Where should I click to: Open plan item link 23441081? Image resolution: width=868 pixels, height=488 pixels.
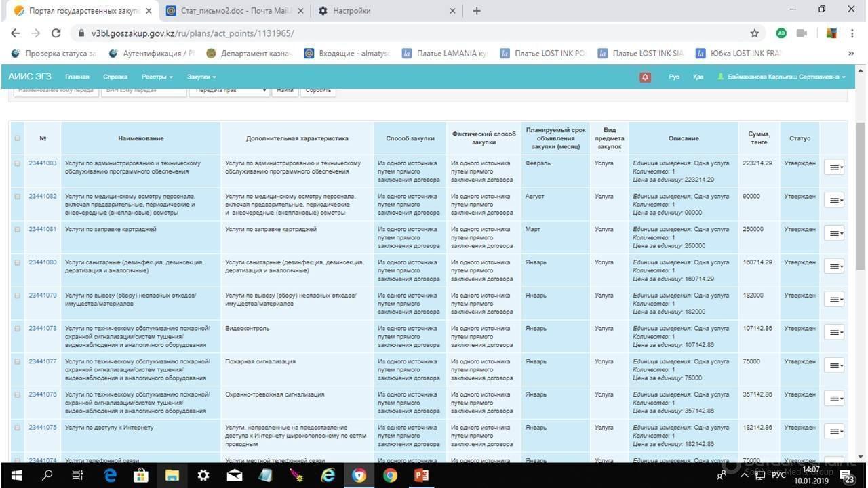pyautogui.click(x=43, y=229)
